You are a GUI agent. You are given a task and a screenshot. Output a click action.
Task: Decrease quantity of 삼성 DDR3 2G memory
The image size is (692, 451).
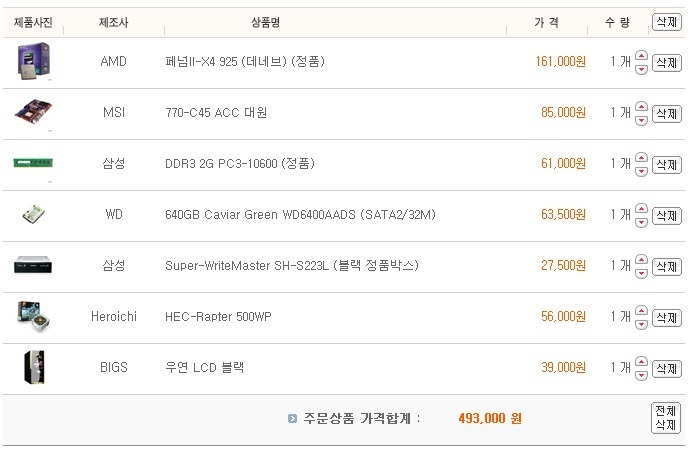pos(641,171)
